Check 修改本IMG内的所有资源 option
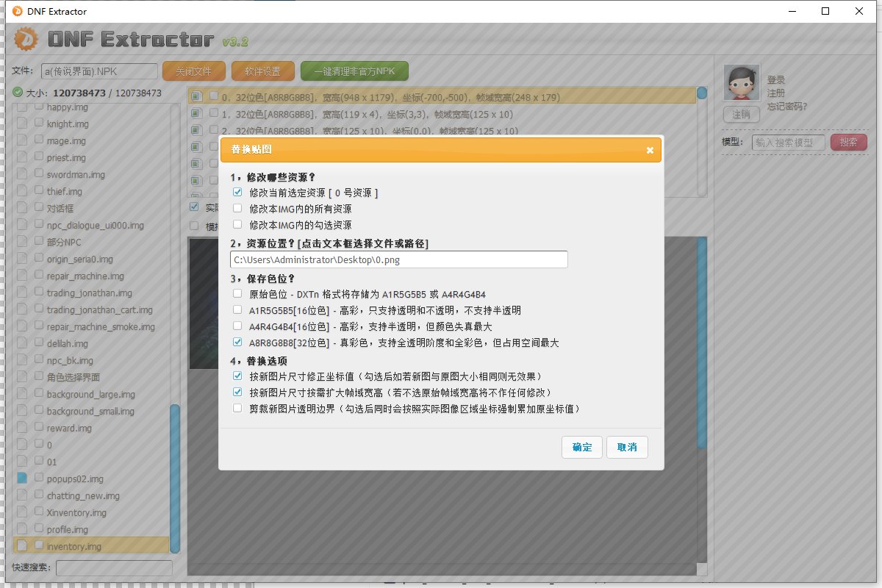 pyautogui.click(x=237, y=209)
